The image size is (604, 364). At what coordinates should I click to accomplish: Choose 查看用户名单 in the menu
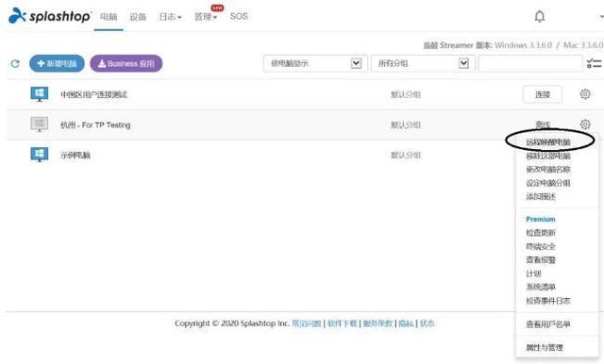click(x=548, y=324)
